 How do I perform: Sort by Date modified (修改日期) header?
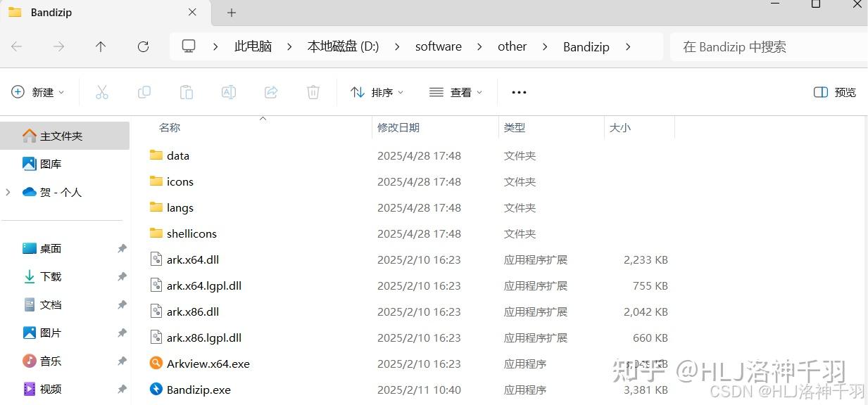(x=398, y=127)
